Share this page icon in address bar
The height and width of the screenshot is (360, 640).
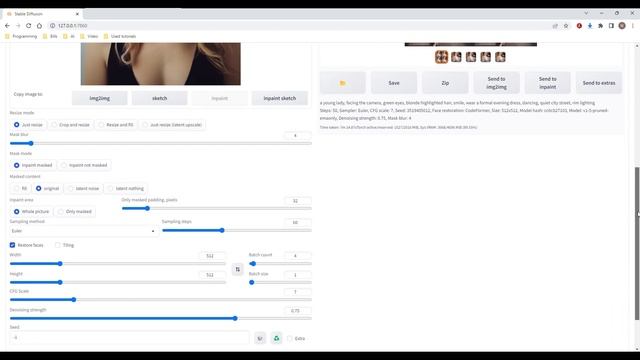click(555, 26)
